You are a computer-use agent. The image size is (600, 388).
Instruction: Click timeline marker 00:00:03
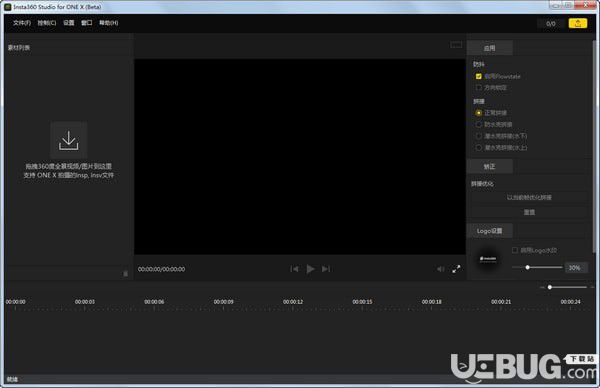(x=85, y=302)
